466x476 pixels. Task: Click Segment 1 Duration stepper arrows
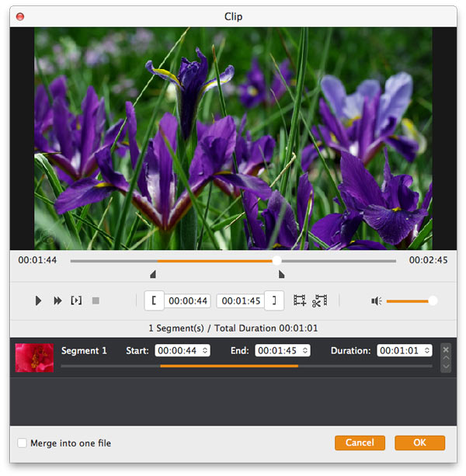coord(427,350)
